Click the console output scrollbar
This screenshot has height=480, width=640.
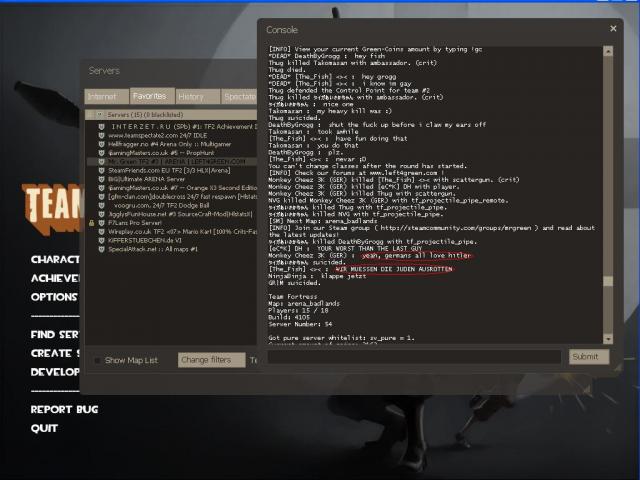pyautogui.click(x=609, y=200)
